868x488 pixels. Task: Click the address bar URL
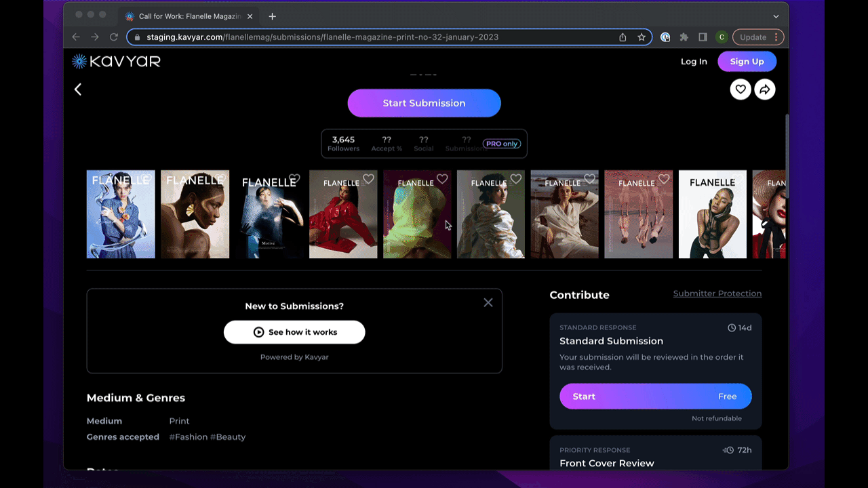point(322,37)
